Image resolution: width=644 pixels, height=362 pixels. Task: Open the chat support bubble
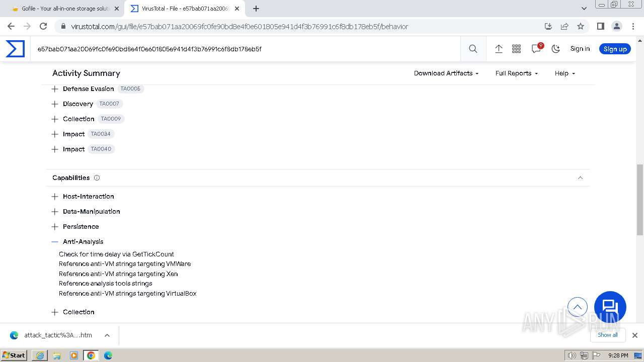coord(610,307)
